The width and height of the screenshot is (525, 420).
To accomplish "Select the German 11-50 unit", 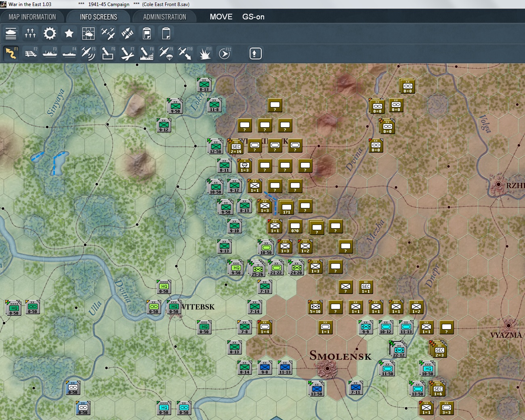I will coord(387,368).
